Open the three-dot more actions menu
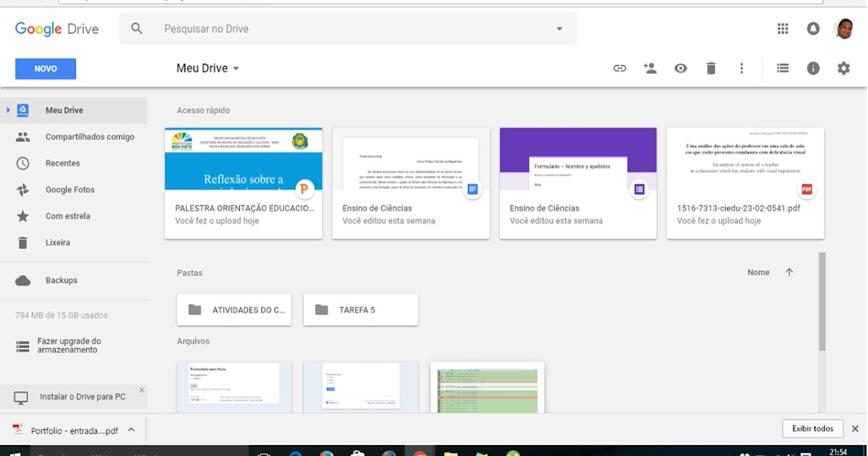The image size is (868, 456). (x=741, y=67)
